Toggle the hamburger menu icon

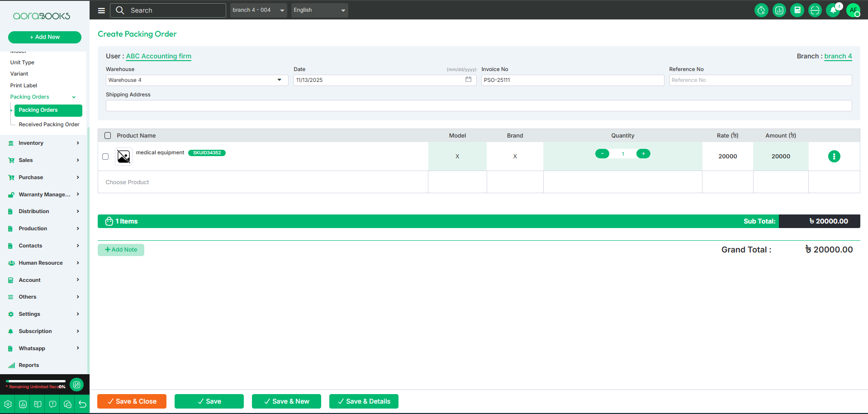(x=101, y=10)
